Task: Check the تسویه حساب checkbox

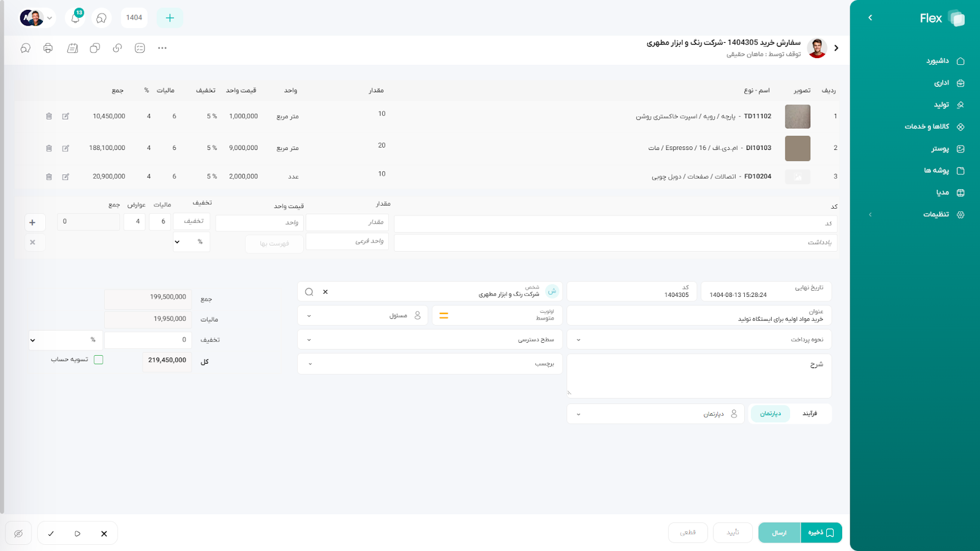Action: pyautogui.click(x=99, y=360)
